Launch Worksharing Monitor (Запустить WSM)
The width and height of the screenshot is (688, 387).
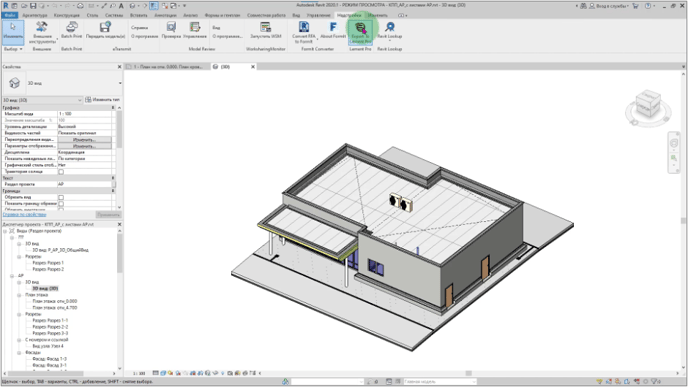point(265,30)
